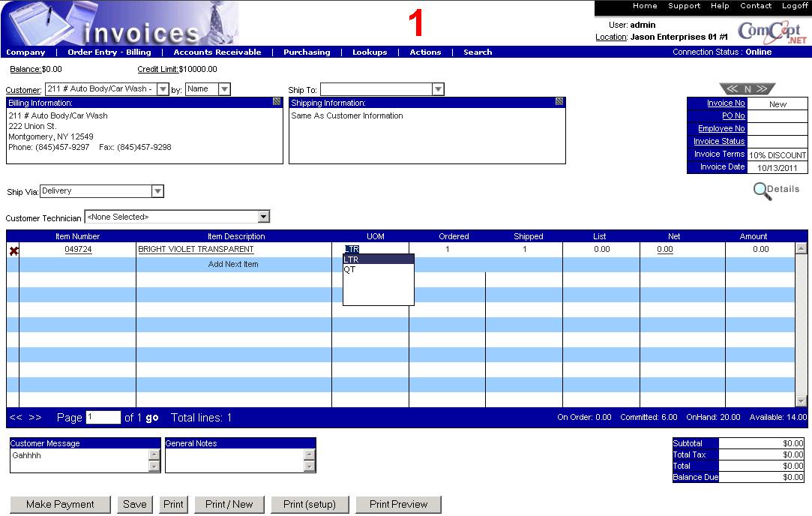The height and width of the screenshot is (516, 812).
Task: Click the Print Preview button
Action: tap(398, 505)
